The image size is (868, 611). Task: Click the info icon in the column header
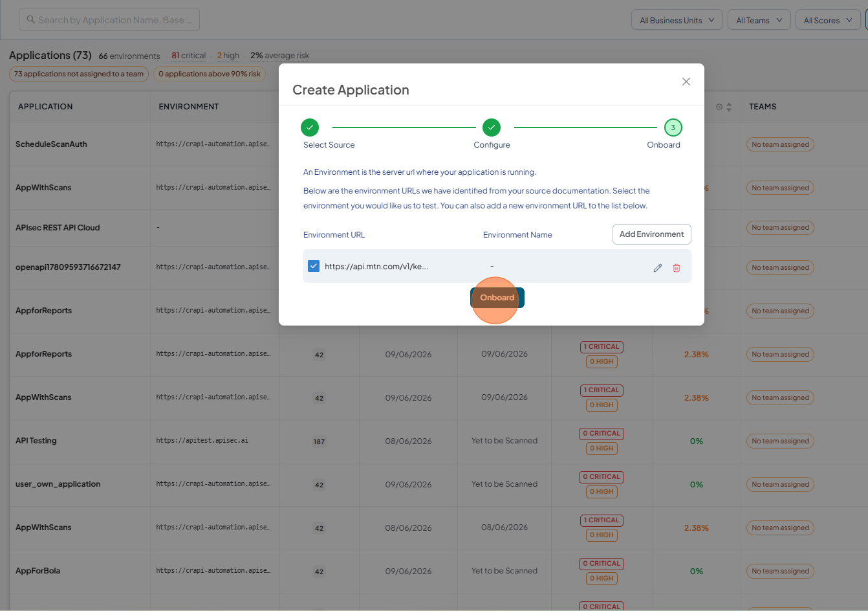pos(719,107)
